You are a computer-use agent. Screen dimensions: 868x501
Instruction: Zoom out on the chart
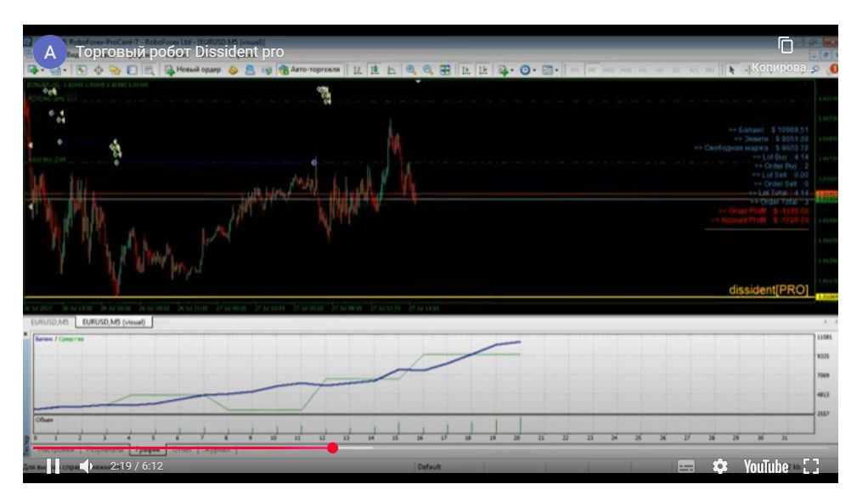coord(428,70)
